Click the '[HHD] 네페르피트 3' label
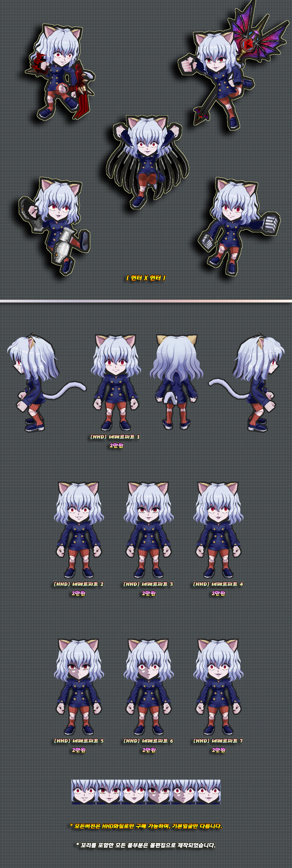292x868 pixels. [x=148, y=584]
